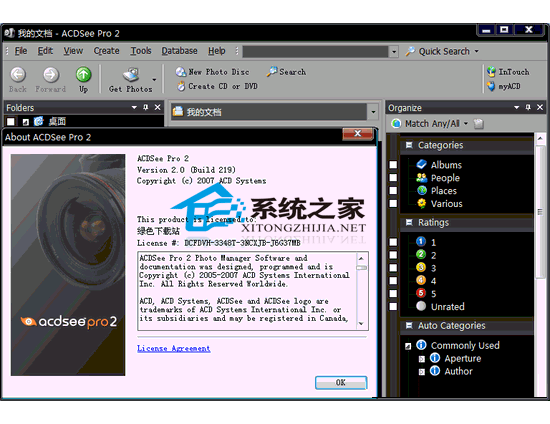This screenshot has height=424, width=550.
Task: Open Match Any/All dropdown arrow
Action: [466, 123]
